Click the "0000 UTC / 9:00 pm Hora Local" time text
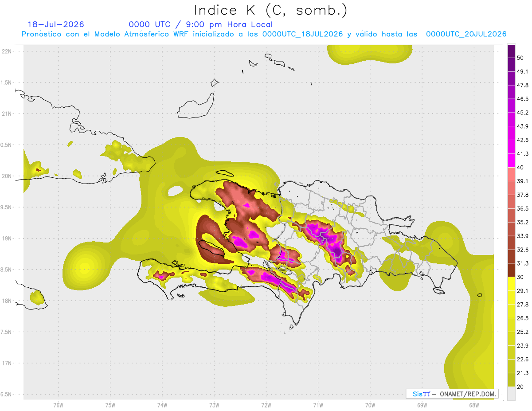 pyautogui.click(x=200, y=24)
